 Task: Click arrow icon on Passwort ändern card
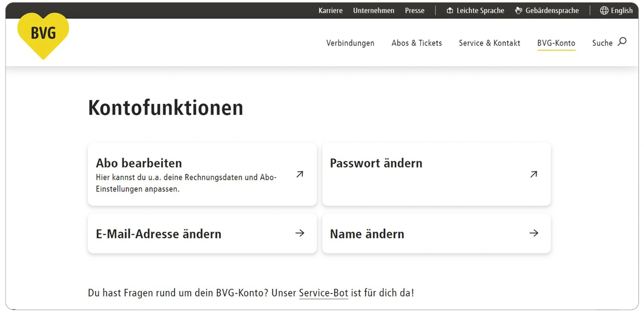click(534, 174)
